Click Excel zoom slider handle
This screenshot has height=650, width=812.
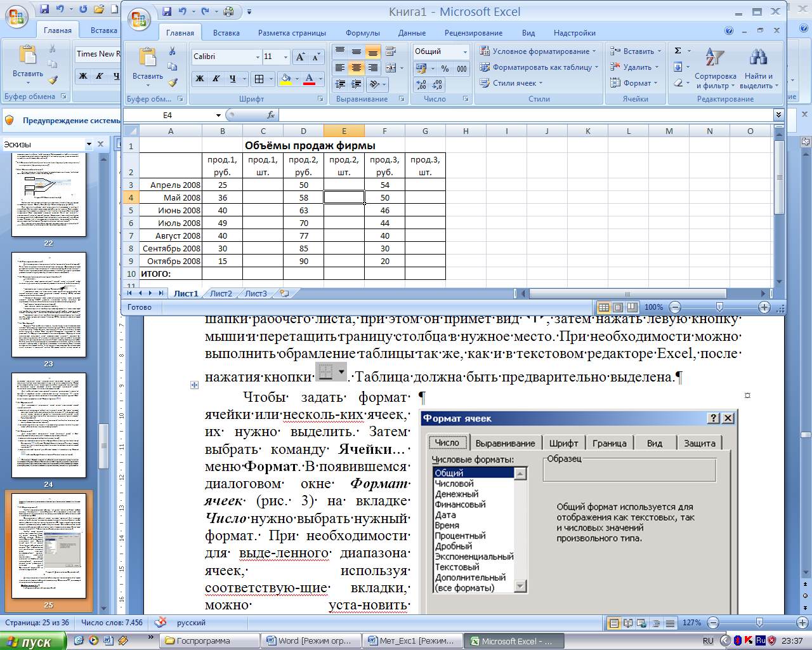click(719, 307)
